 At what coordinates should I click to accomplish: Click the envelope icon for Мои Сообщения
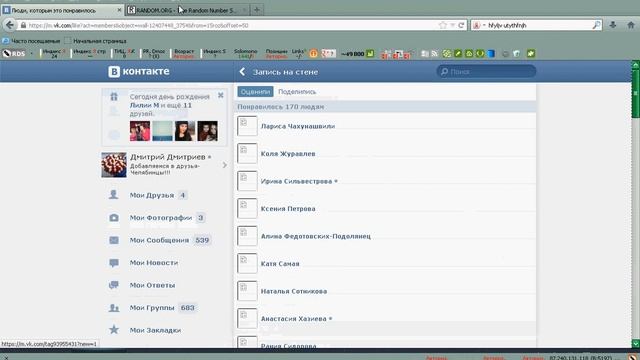tap(114, 240)
